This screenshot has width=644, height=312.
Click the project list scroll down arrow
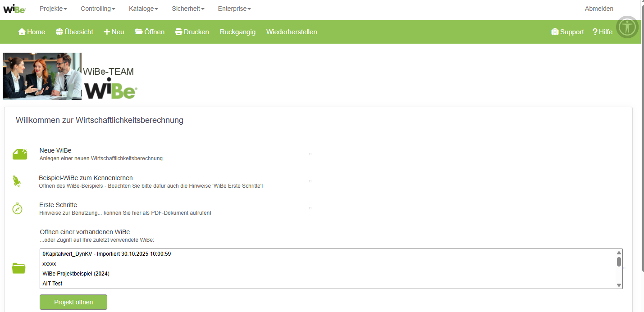tap(619, 285)
